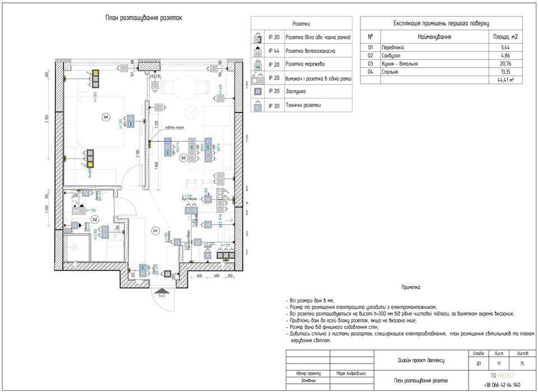The width and height of the screenshot is (538, 392).
Task: Click the phone number in the title block
Action: tap(502, 385)
